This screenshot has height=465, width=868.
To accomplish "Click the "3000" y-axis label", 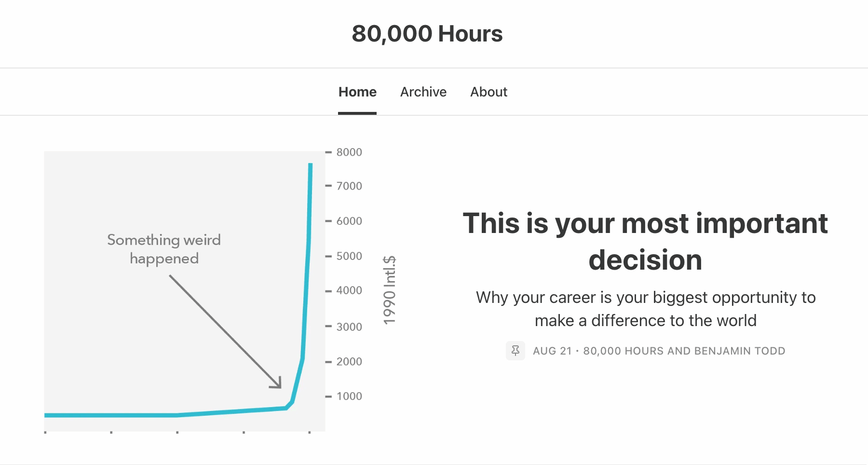I will tap(349, 327).
